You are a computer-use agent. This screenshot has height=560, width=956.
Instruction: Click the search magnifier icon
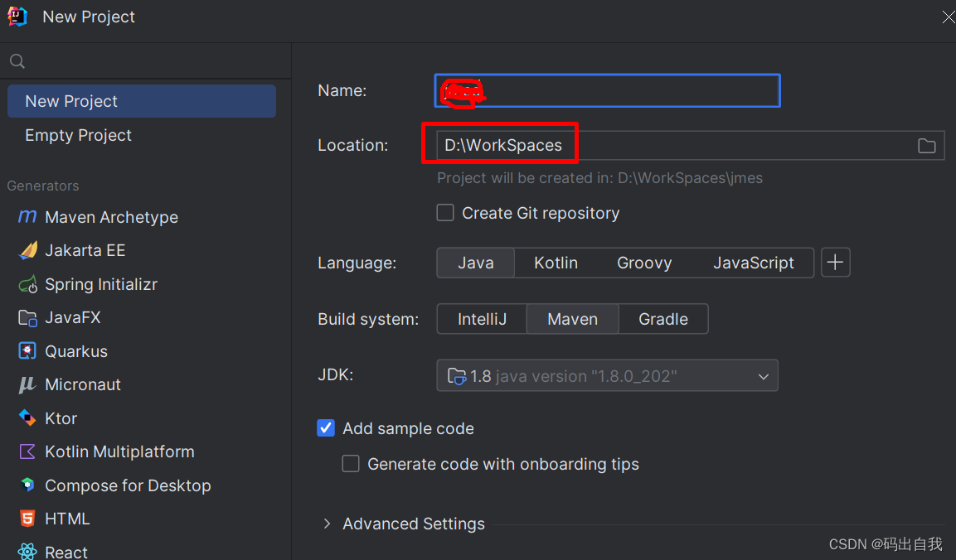click(x=17, y=61)
